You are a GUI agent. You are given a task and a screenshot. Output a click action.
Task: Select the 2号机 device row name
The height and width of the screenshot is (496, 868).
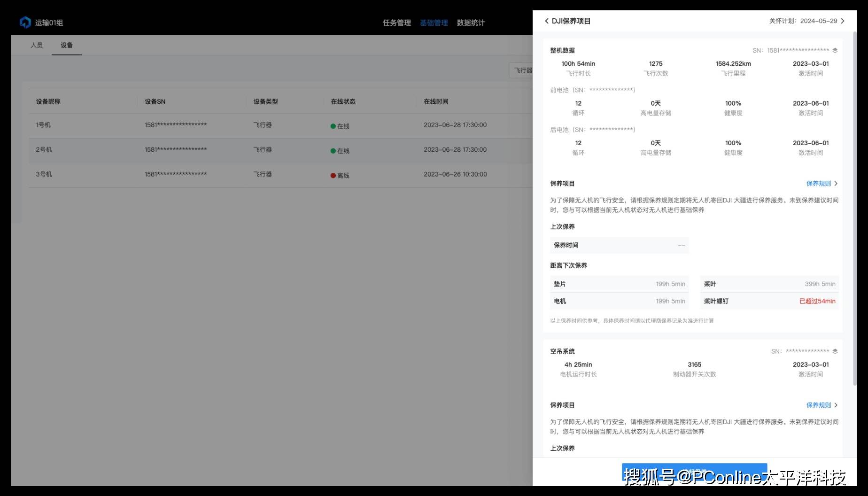coord(44,150)
